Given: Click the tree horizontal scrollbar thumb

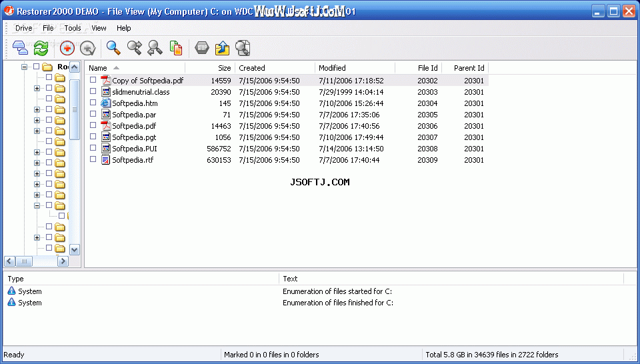Looking at the screenshot, I should (x=24, y=261).
